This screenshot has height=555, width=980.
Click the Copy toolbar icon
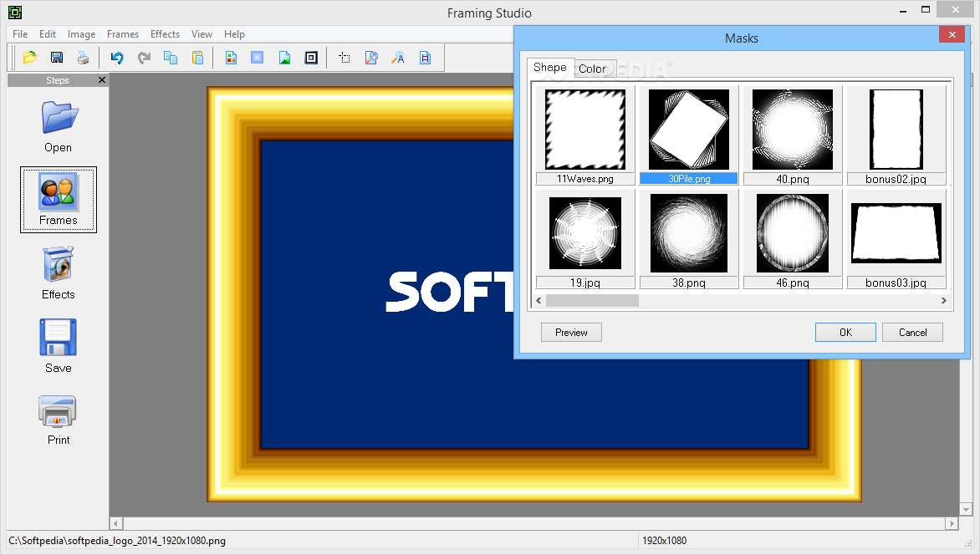pos(170,59)
